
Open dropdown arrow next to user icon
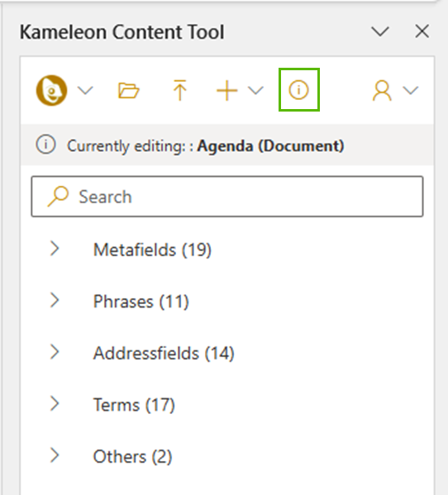411,91
